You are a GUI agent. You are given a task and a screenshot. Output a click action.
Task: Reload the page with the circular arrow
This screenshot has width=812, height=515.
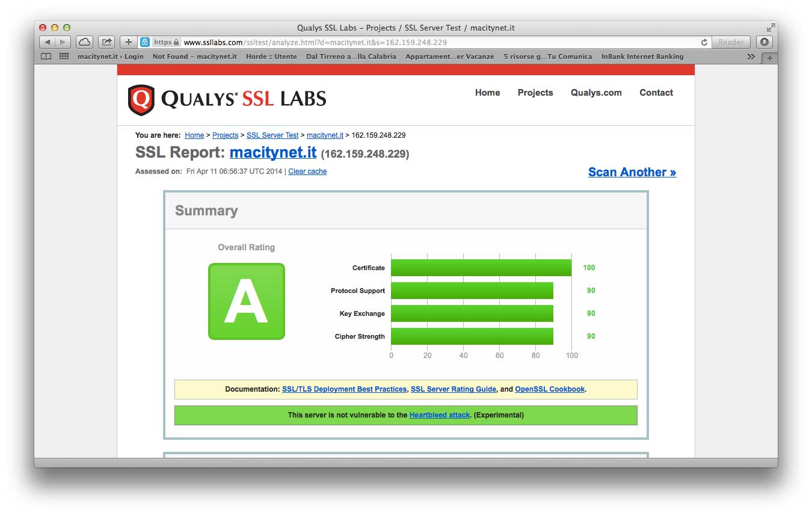704,42
